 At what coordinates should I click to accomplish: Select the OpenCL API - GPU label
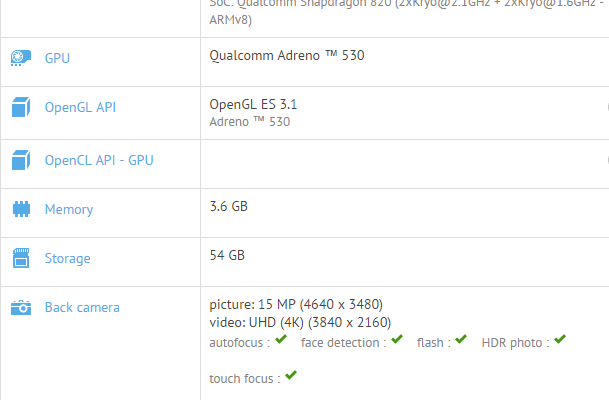[x=99, y=160]
